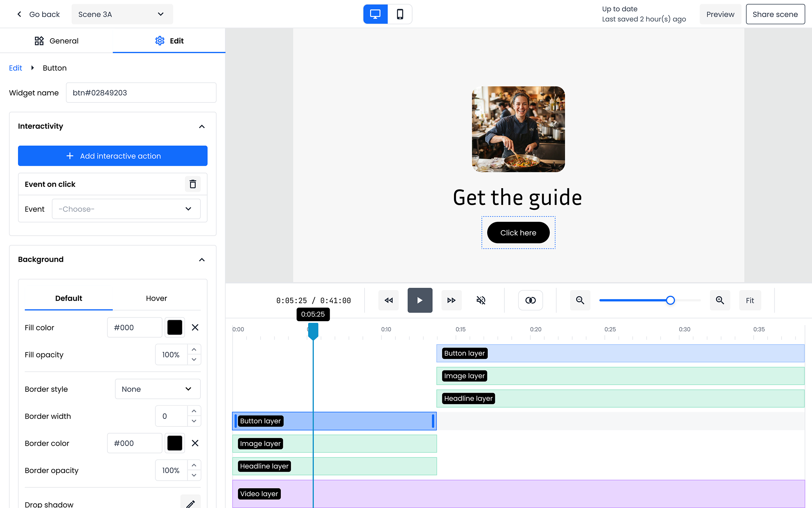Screen dimensions: 812x508
Task: Increase Border width with up arrow
Action: tap(194, 411)
